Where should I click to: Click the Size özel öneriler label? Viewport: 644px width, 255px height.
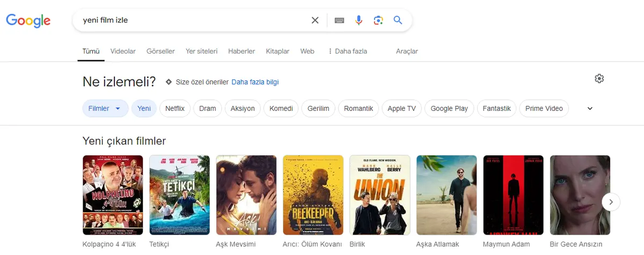(202, 82)
